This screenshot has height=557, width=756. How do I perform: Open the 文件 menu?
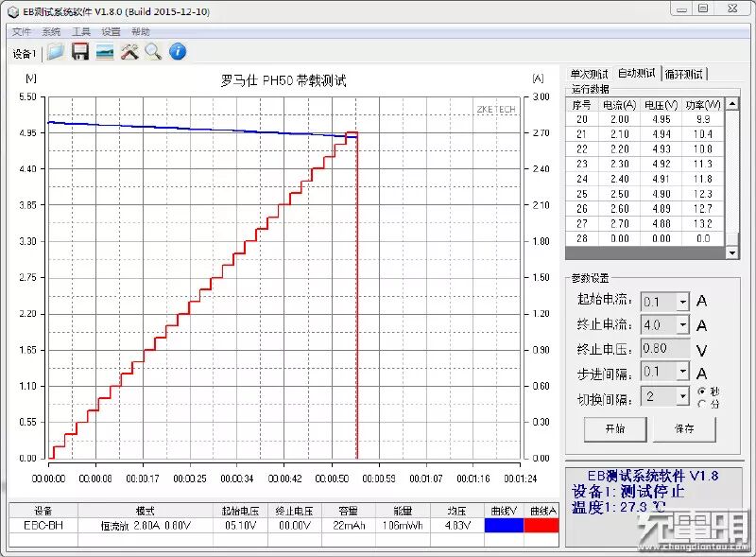(x=21, y=32)
